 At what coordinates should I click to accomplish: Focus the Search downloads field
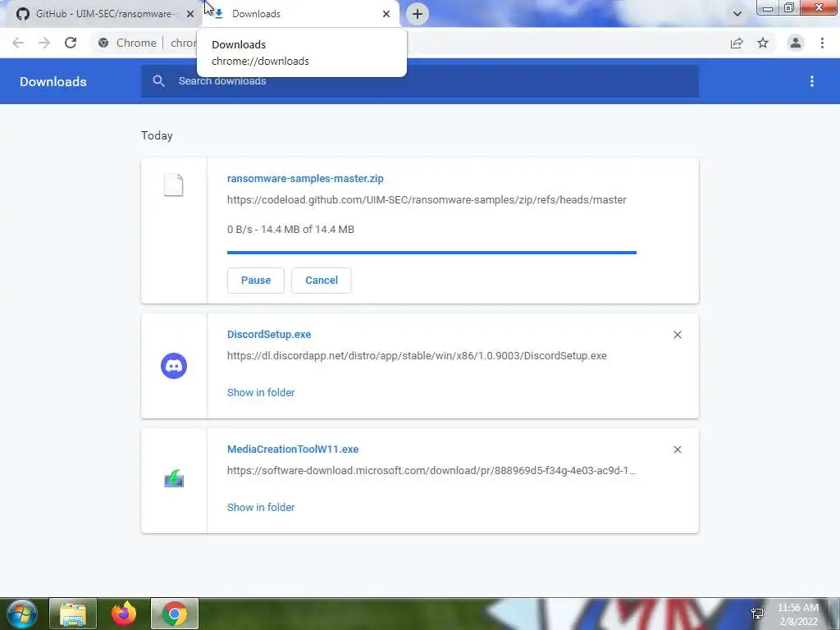click(x=419, y=81)
